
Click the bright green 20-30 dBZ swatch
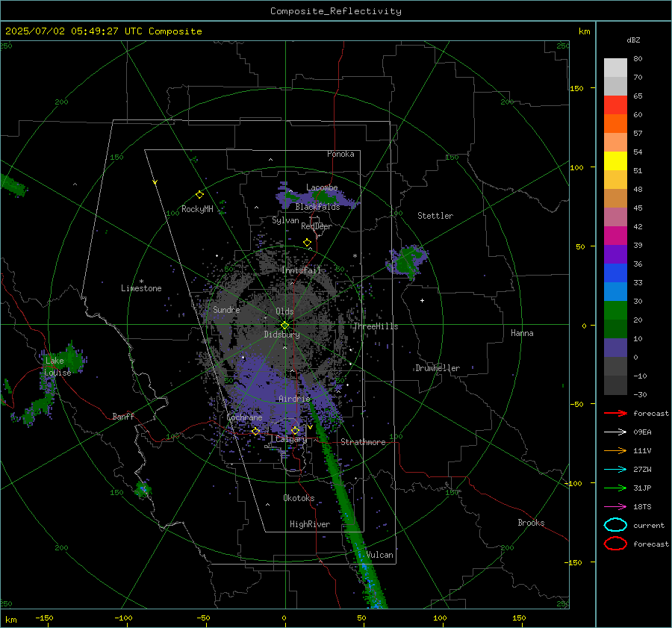coord(615,311)
